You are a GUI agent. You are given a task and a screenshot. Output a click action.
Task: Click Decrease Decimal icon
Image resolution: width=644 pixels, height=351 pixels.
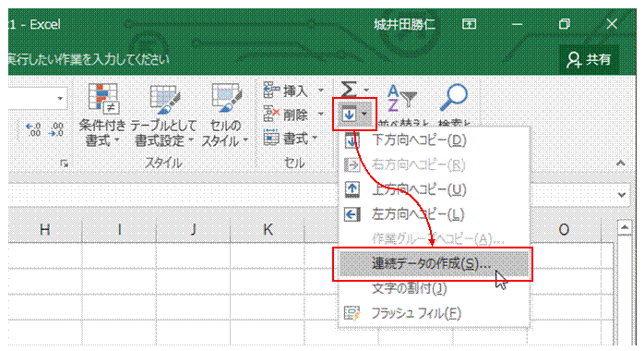point(55,130)
